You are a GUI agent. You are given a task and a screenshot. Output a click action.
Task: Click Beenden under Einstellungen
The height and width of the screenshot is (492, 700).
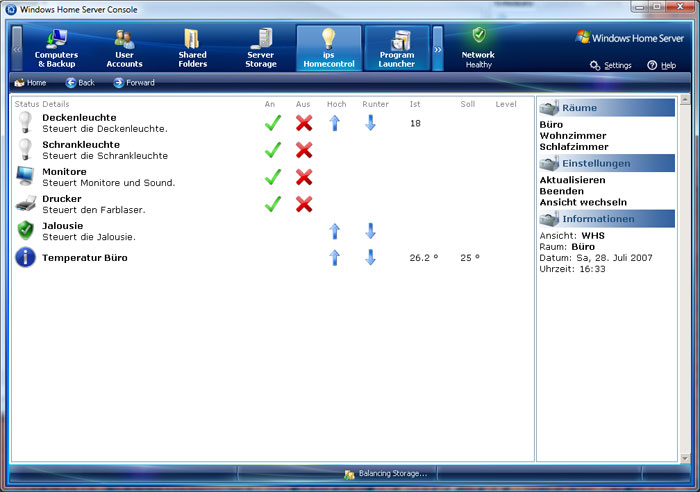click(562, 191)
